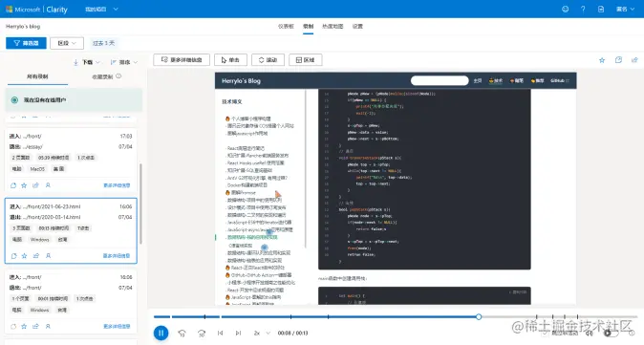The width and height of the screenshot is (644, 345).
Task: Switch to the 录制 recordings tab
Action: 308,27
